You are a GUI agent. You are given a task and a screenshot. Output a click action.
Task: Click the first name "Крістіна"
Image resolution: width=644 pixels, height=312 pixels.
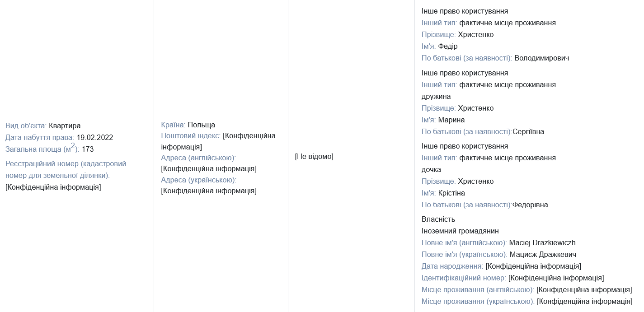click(451, 193)
